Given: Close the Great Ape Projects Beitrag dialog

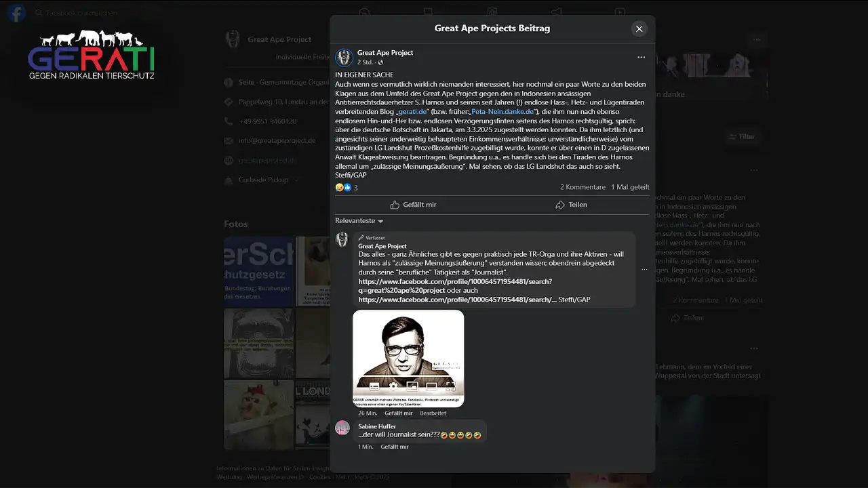Looking at the screenshot, I should (x=639, y=28).
